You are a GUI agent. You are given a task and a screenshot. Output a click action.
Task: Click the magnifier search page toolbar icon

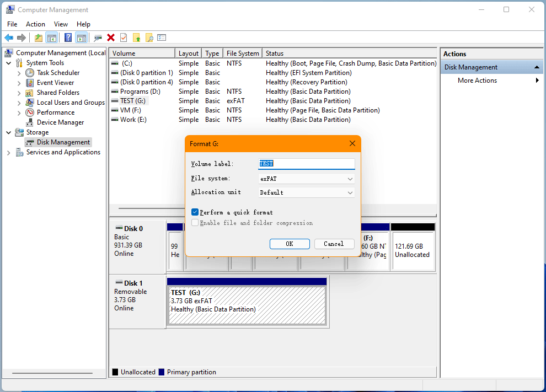pyautogui.click(x=149, y=37)
